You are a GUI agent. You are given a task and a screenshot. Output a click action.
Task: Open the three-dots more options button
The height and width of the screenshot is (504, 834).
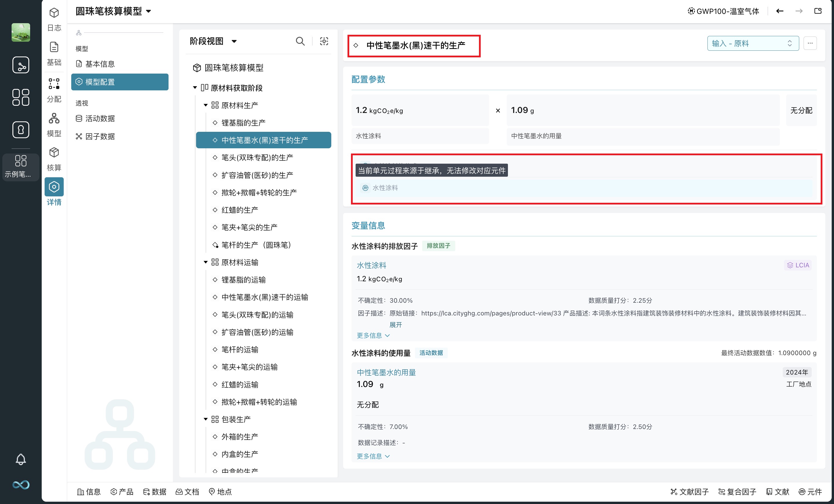tap(810, 43)
